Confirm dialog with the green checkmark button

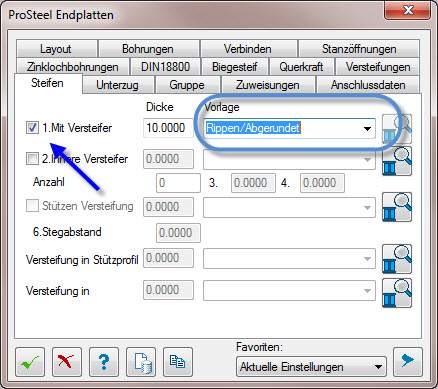(30, 362)
